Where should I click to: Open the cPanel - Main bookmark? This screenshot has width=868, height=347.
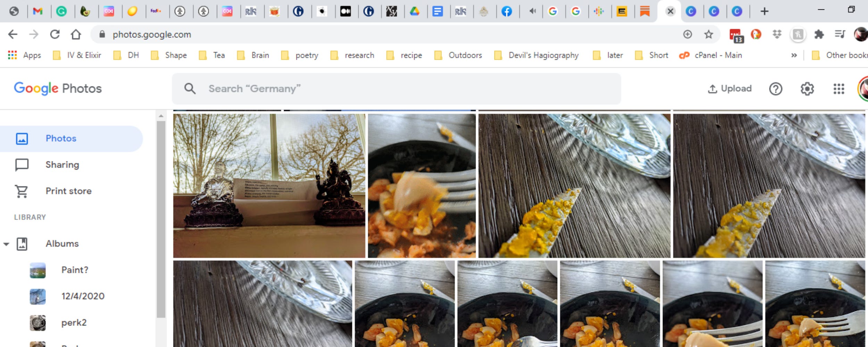coord(710,55)
